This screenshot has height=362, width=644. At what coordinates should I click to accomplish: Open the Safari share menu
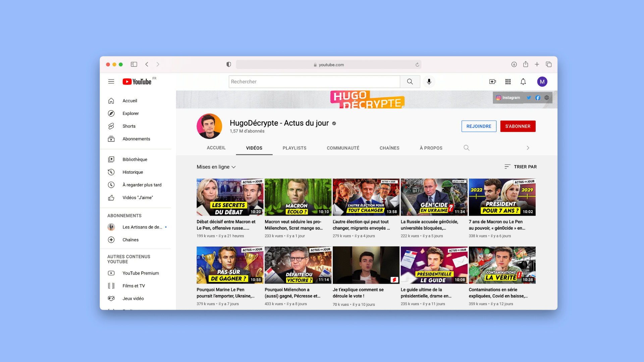526,64
